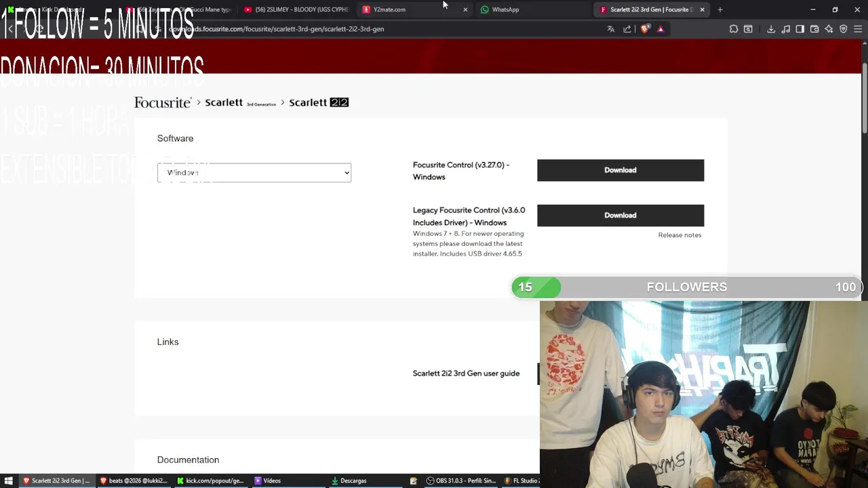Open Leo AI sparkle icon
This screenshot has height=488, width=868.
coord(829,29)
